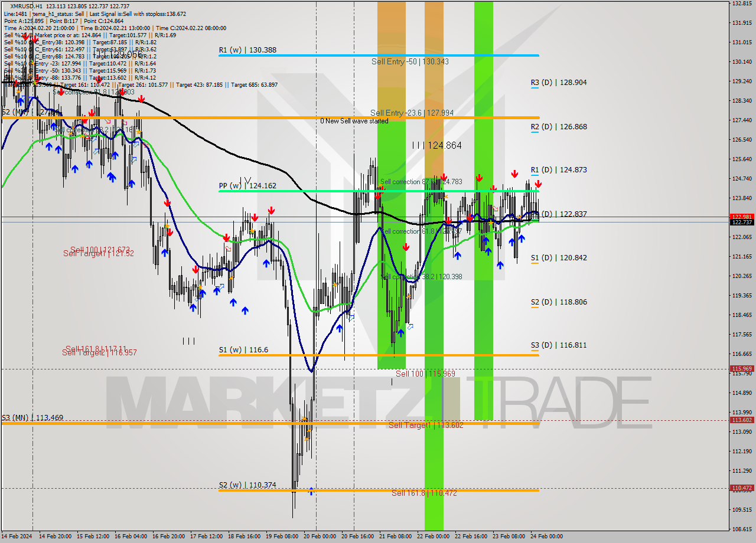
Task: Click the black 122.737 current price tag
Action: tap(742, 223)
